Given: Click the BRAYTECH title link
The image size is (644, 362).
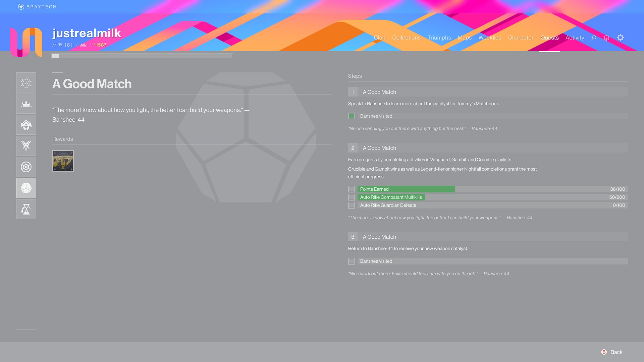Looking at the screenshot, I should pos(42,7).
